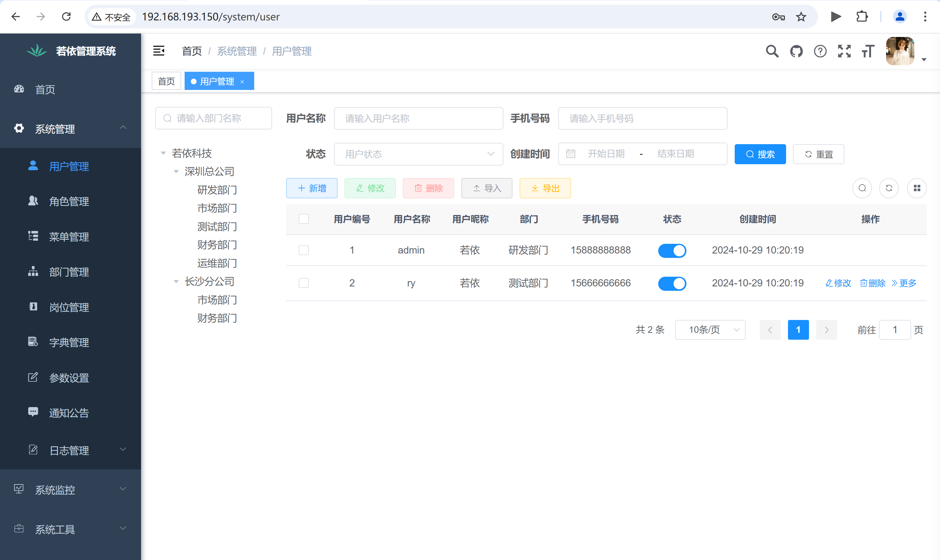Screen dimensions: 940x560
Task: Click the 若依管理系统 leaf logo
Action: [x=37, y=50]
